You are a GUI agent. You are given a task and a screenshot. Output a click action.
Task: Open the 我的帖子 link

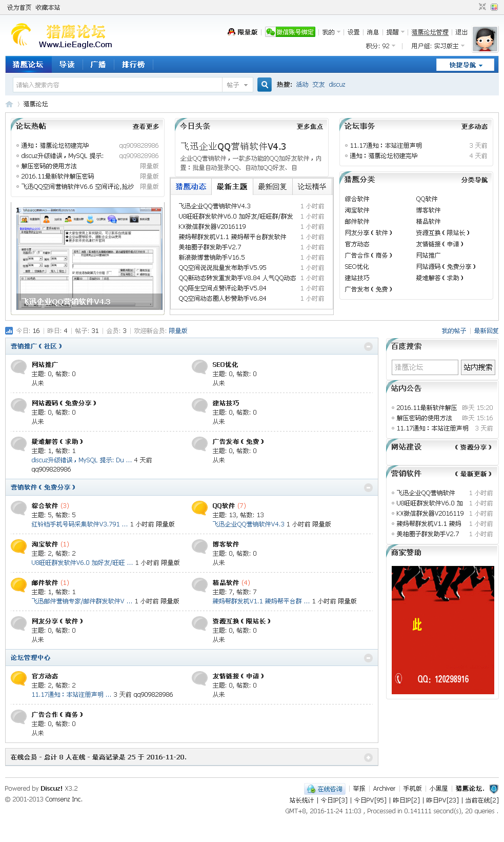pyautogui.click(x=454, y=331)
